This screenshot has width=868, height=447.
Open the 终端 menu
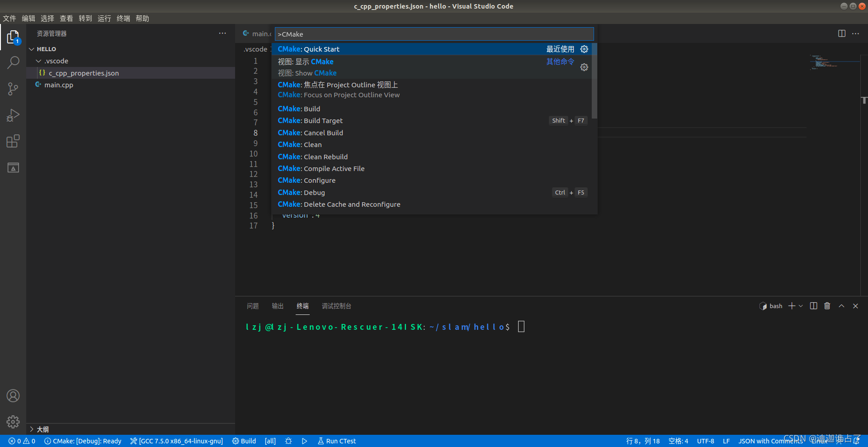[x=123, y=18]
